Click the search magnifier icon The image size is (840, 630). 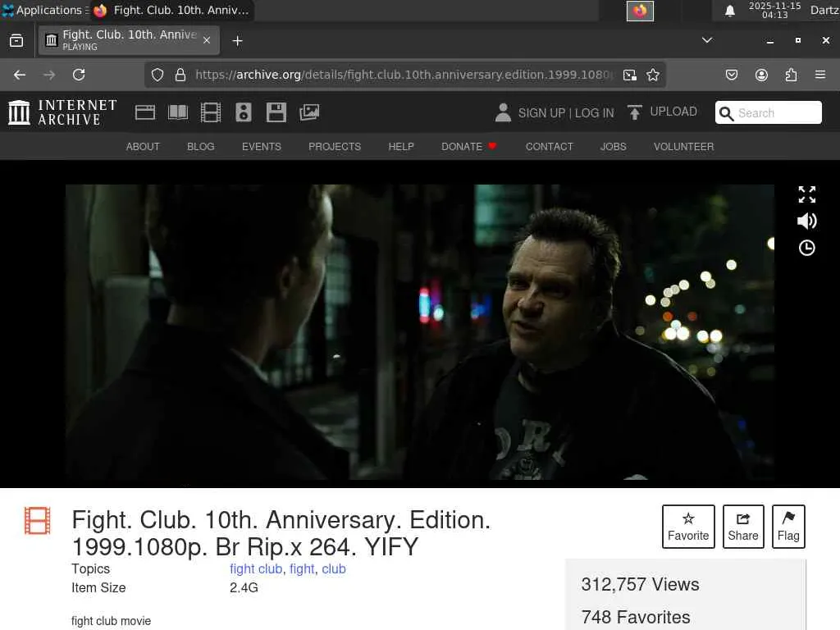[x=727, y=113]
